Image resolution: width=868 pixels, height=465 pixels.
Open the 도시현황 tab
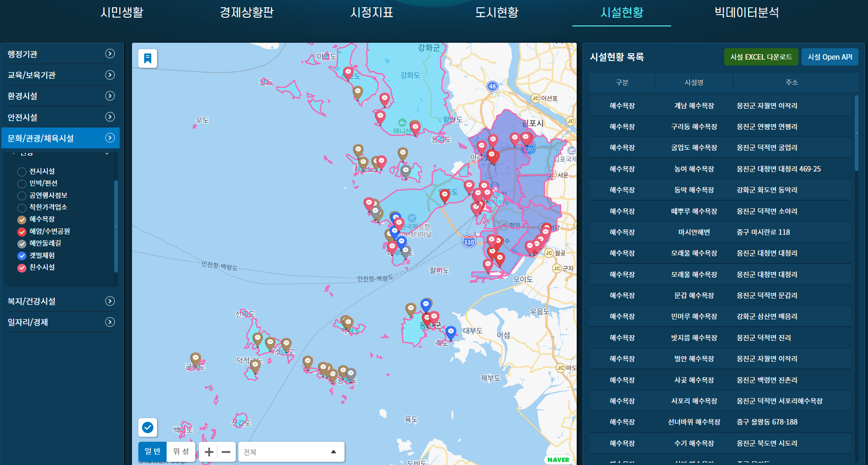[497, 12]
